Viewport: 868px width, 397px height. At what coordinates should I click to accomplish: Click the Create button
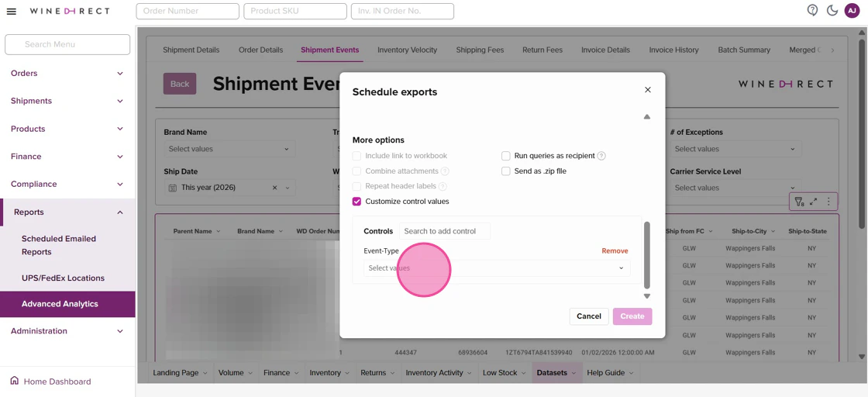[632, 316]
